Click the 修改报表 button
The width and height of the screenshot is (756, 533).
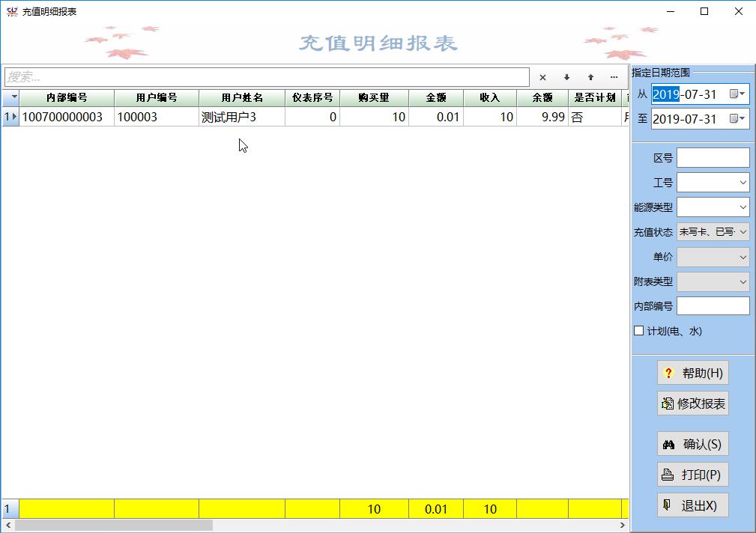tap(692, 403)
